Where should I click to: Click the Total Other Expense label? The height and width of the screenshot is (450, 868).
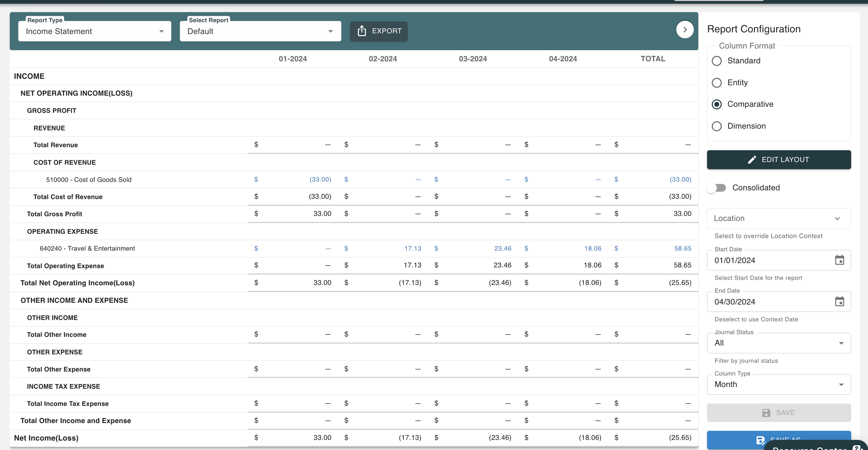tap(59, 370)
